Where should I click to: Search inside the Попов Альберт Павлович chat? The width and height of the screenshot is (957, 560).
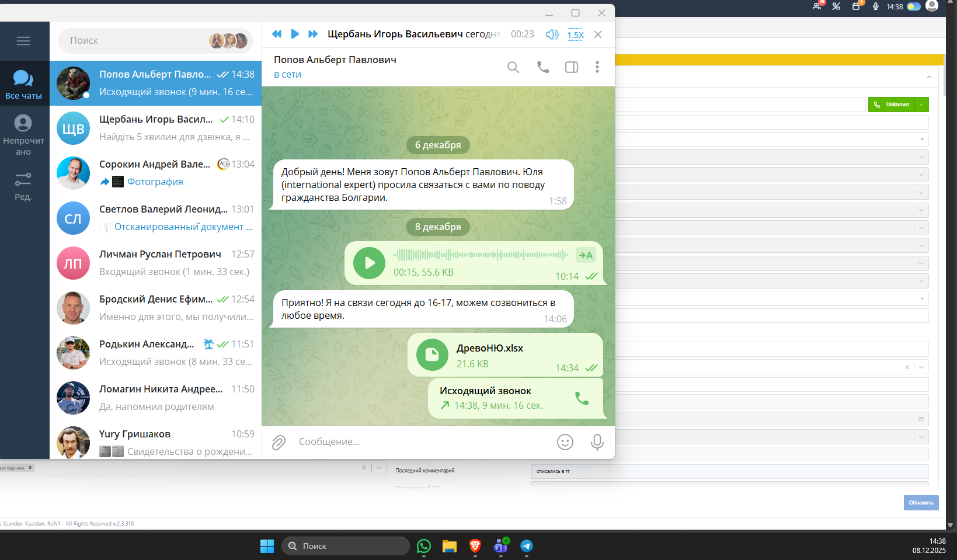tap(513, 67)
